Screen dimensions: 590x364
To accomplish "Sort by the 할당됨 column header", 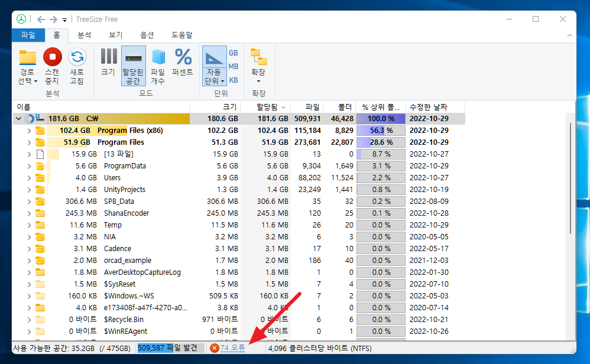I will coord(265,107).
